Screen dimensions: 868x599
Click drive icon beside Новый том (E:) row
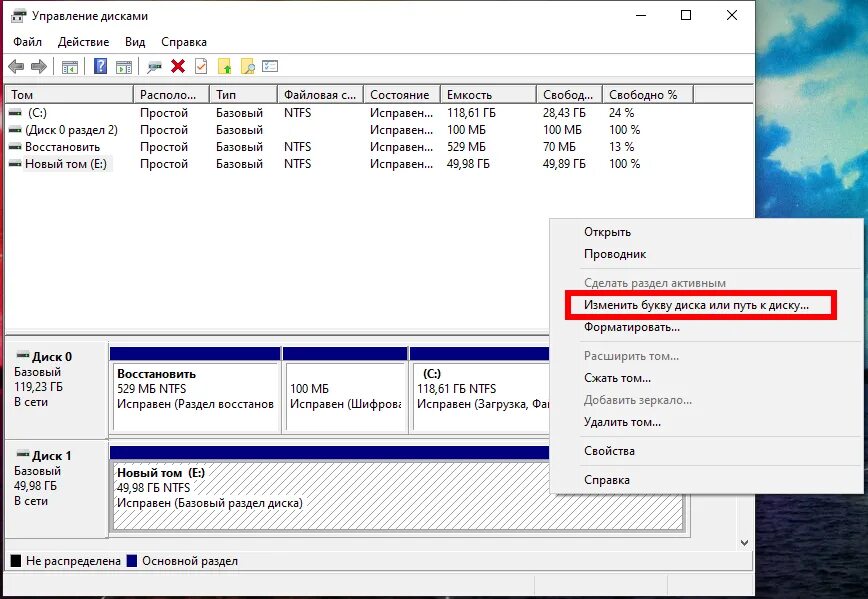coord(15,164)
